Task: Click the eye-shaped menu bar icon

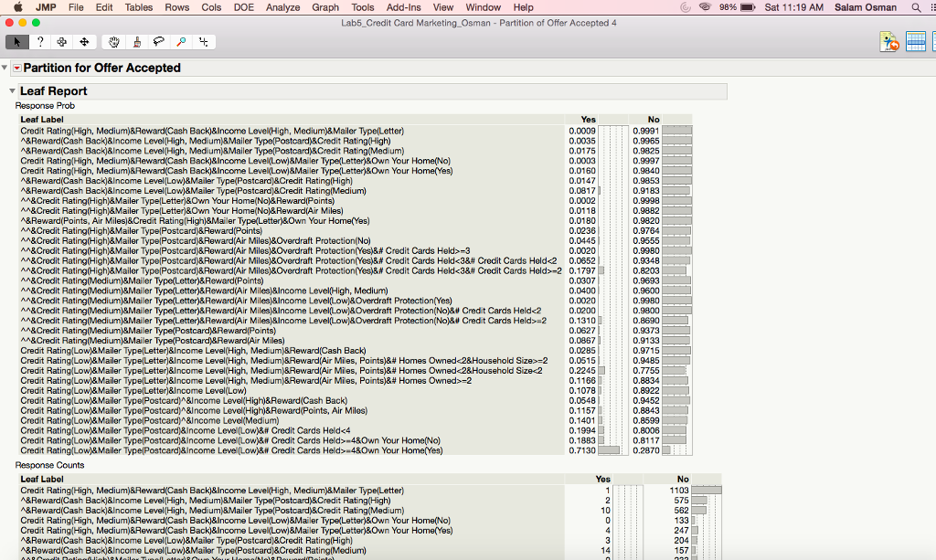Action: 705,7
